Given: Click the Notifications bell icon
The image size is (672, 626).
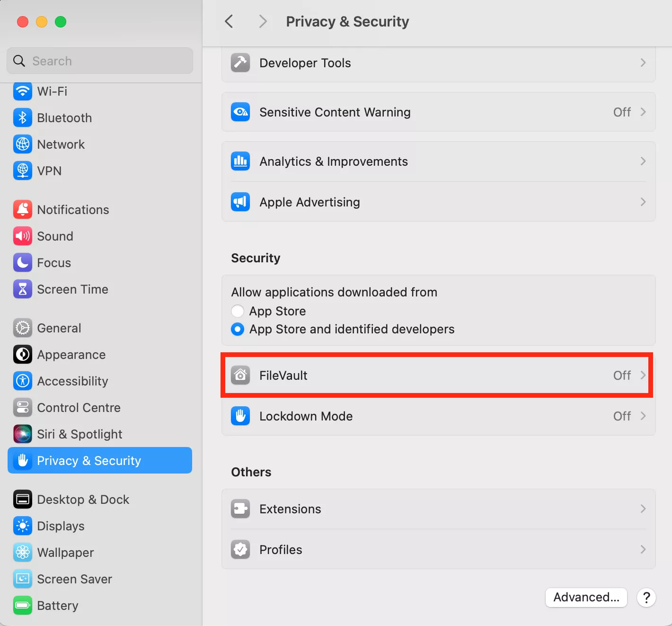Looking at the screenshot, I should tap(23, 210).
